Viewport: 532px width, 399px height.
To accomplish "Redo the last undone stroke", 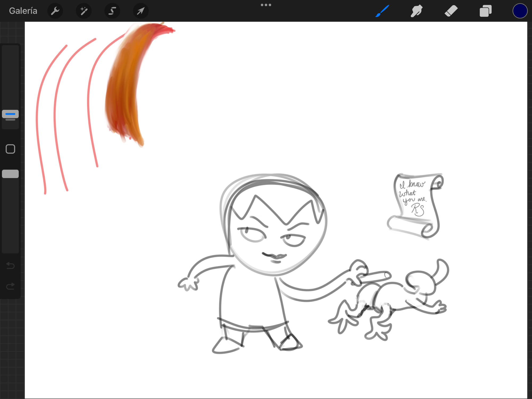I will (x=10, y=286).
